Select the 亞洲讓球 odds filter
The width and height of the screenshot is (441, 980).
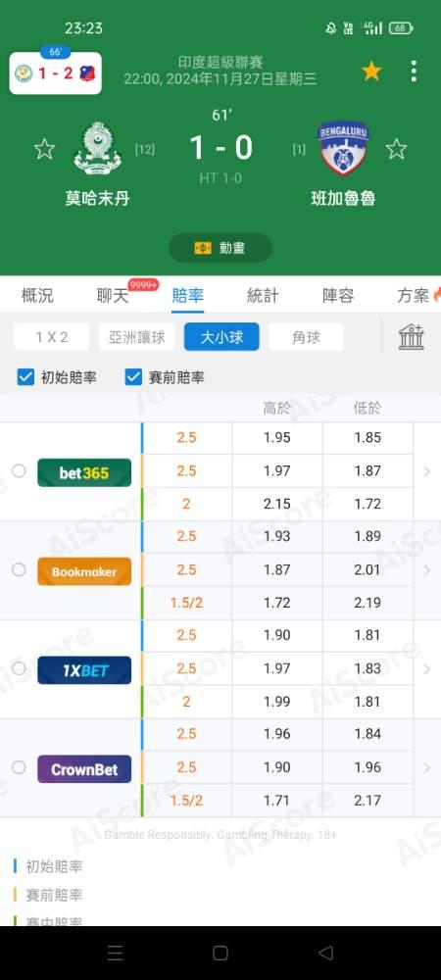point(137,337)
